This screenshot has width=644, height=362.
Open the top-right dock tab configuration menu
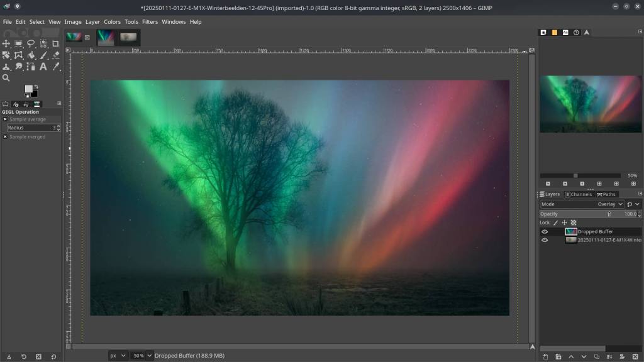640,31
